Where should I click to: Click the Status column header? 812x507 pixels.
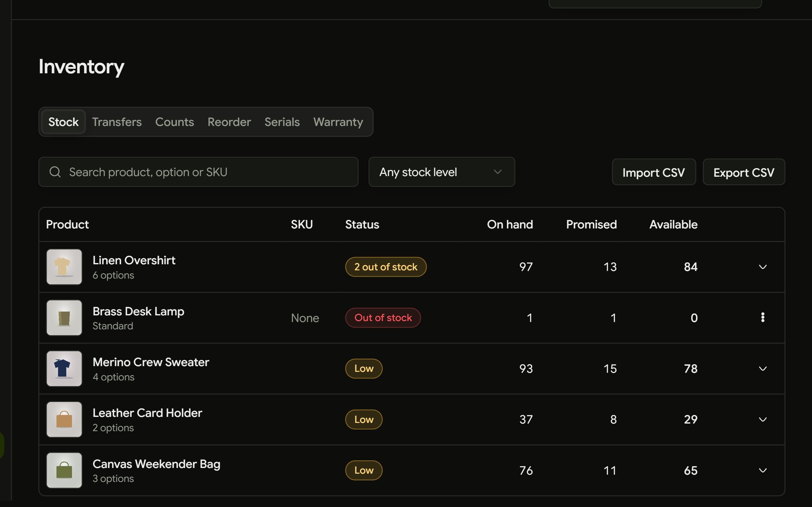[362, 224]
